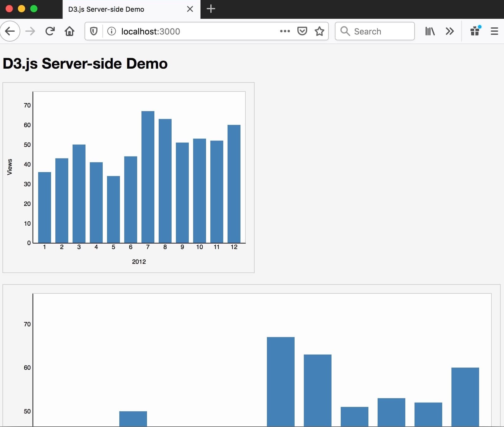Click the forward navigation arrow
Viewport: 504px width, 427px height.
[30, 31]
